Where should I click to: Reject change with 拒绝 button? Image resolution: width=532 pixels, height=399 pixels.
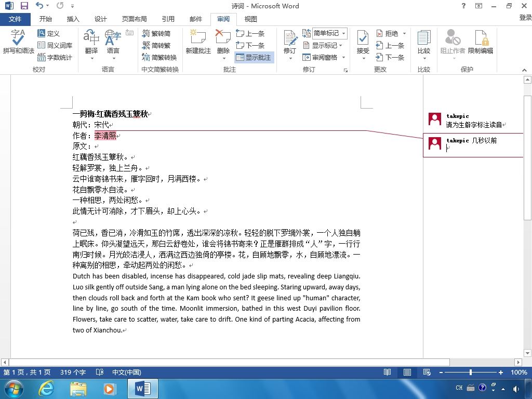(388, 33)
